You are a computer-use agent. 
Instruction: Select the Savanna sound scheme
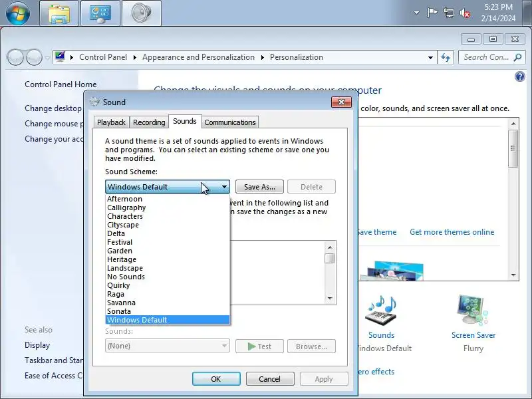coord(168,303)
